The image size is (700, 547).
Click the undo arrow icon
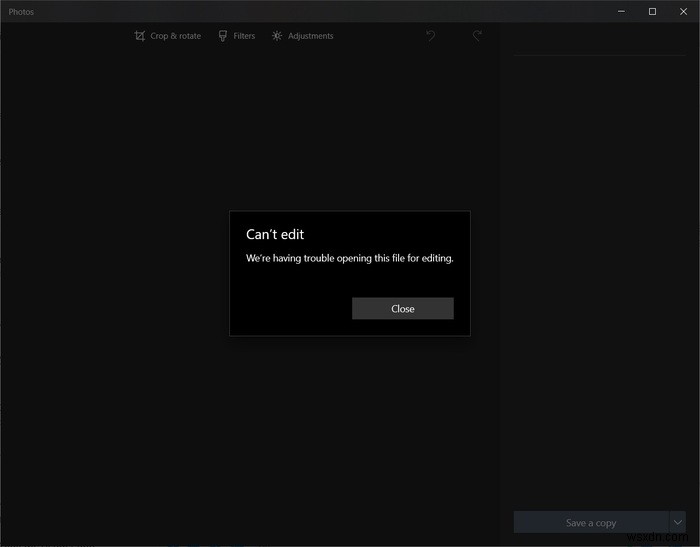click(x=431, y=36)
